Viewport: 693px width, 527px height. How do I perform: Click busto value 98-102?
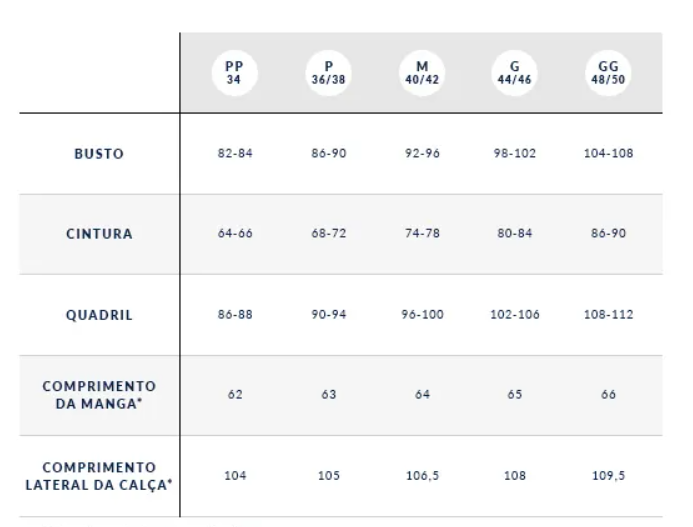(x=515, y=154)
